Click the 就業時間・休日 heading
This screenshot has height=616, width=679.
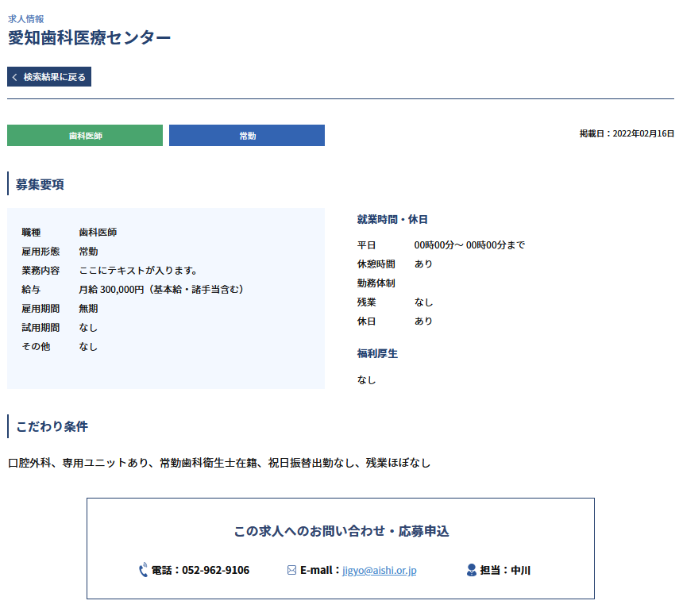point(392,219)
